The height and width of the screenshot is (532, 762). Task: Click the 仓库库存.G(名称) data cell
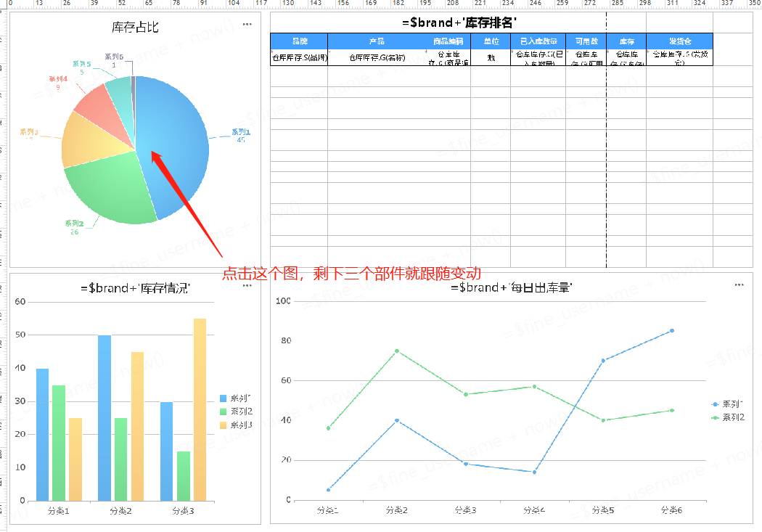click(x=377, y=57)
